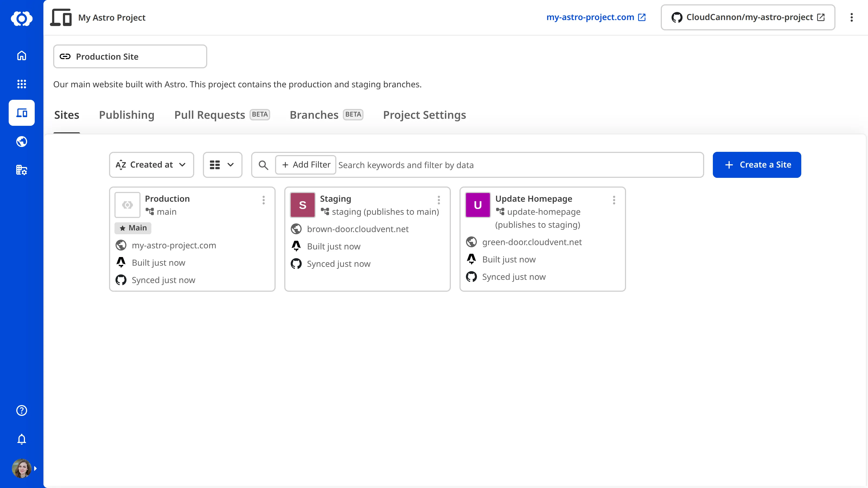Click the globe icon next to green-door.cloudvent.net
The height and width of the screenshot is (488, 868).
point(471,242)
